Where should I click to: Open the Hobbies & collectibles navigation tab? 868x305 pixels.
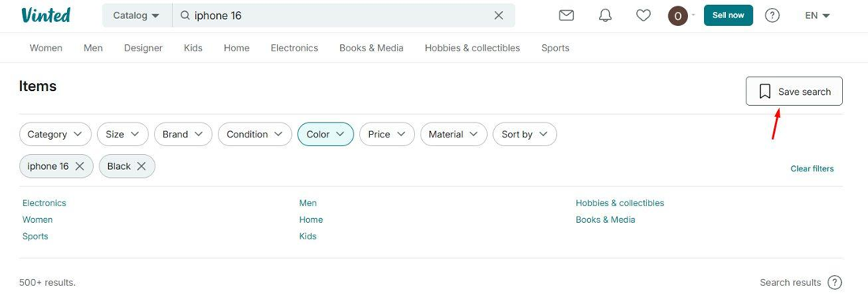tap(472, 48)
